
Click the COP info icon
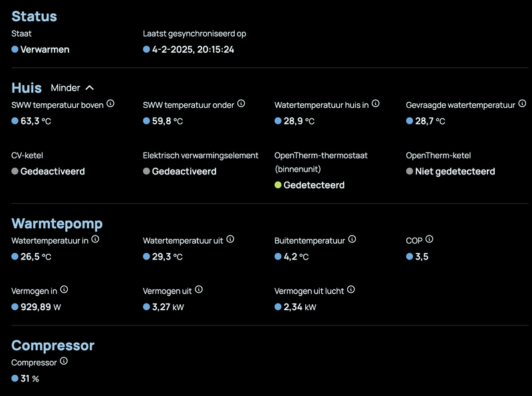pyautogui.click(x=429, y=239)
